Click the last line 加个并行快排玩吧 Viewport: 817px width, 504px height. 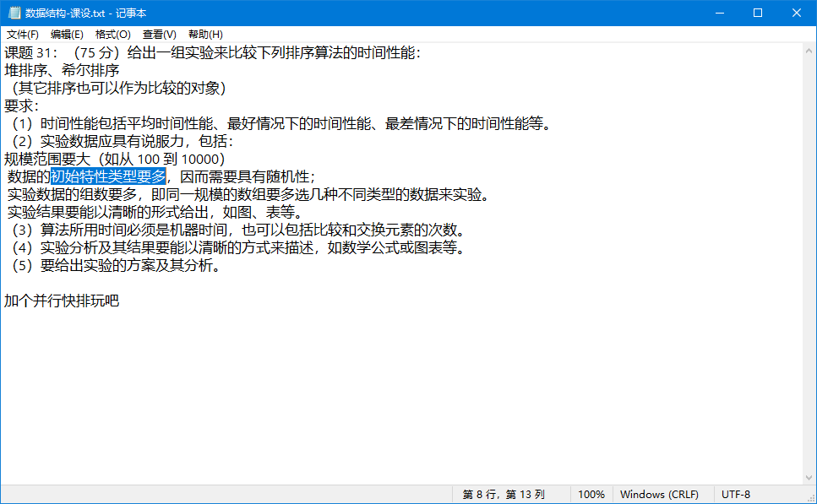[62, 301]
